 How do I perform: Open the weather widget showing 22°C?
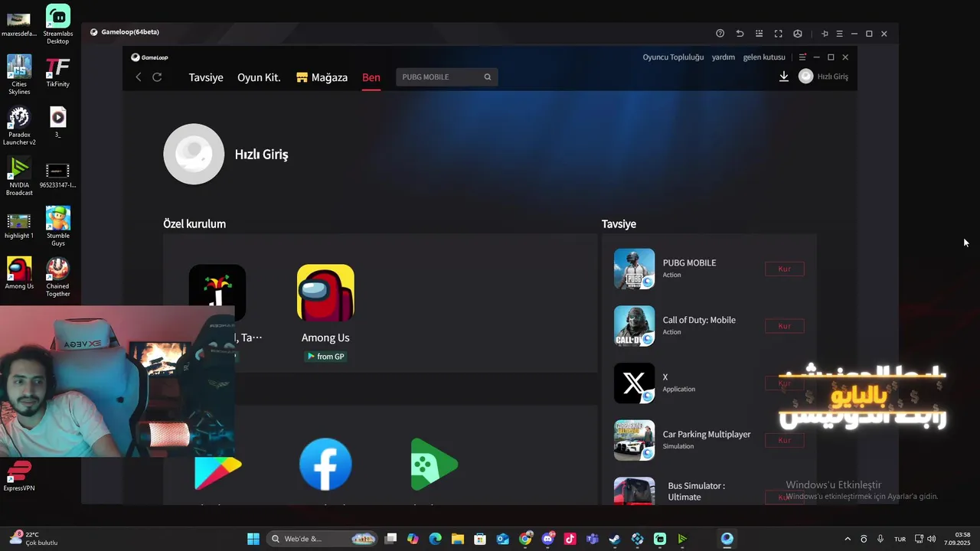(34, 539)
